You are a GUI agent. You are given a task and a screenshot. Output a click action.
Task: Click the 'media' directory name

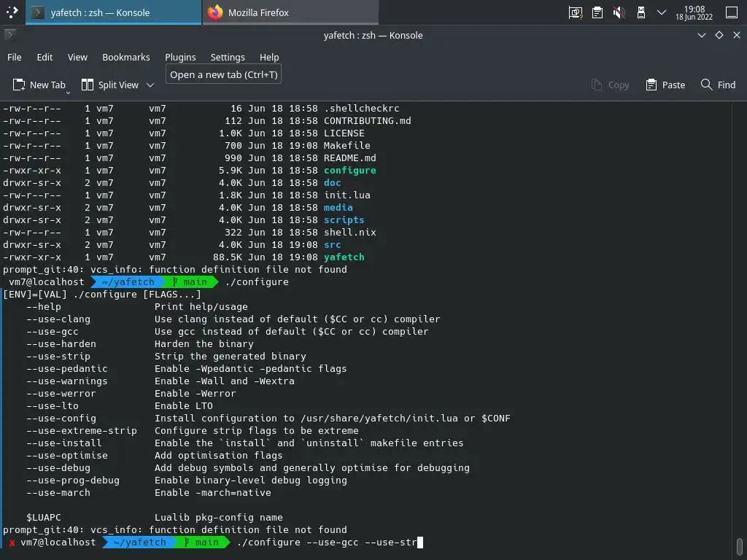click(338, 208)
